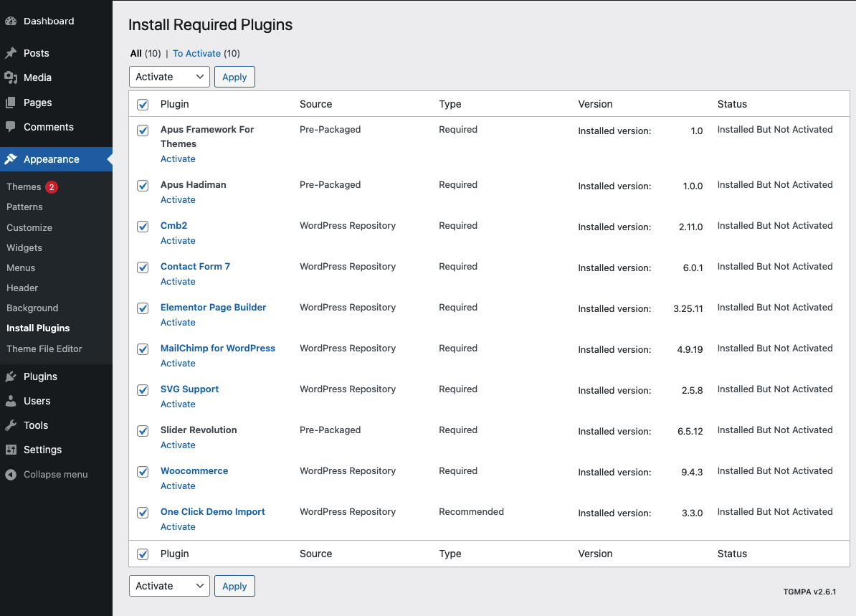
Task: Click the Tools wrench icon
Action: (11, 425)
